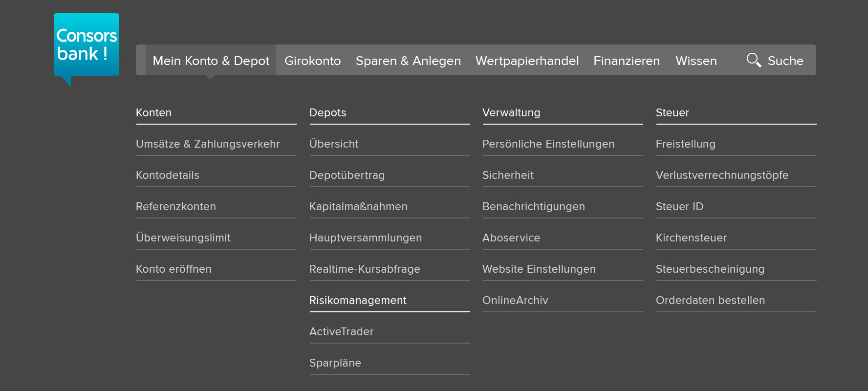Open Depotübertrag link

(x=347, y=175)
